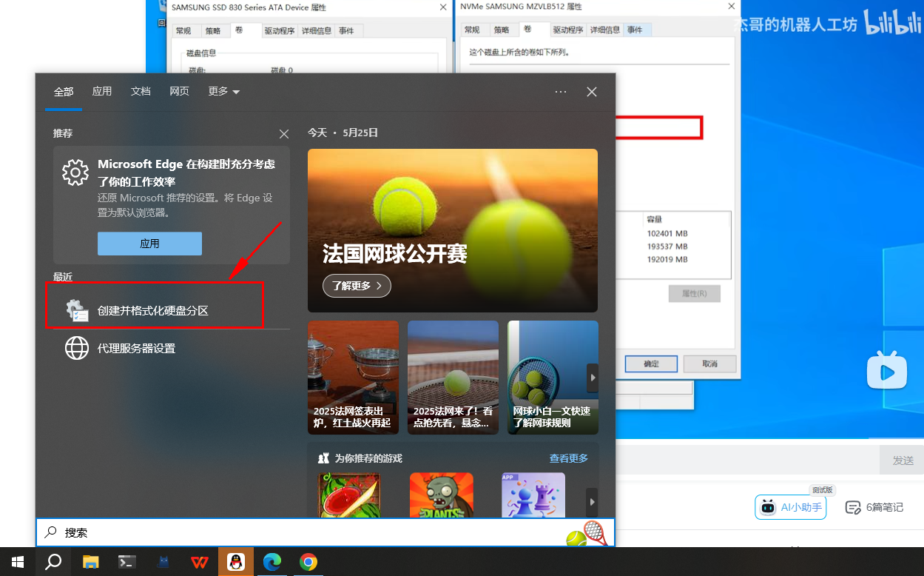Click 属性(R) button in NVMe window
This screenshot has width=924, height=576.
click(x=694, y=293)
